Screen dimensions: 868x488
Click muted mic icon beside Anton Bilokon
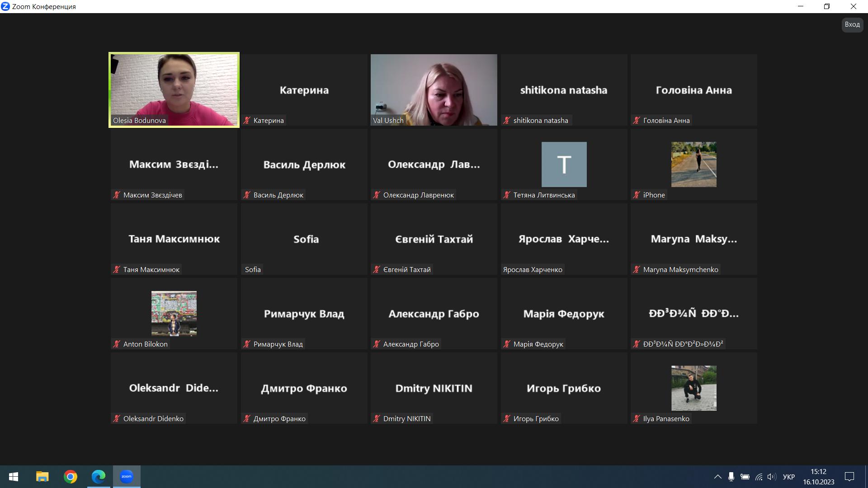[x=117, y=344]
